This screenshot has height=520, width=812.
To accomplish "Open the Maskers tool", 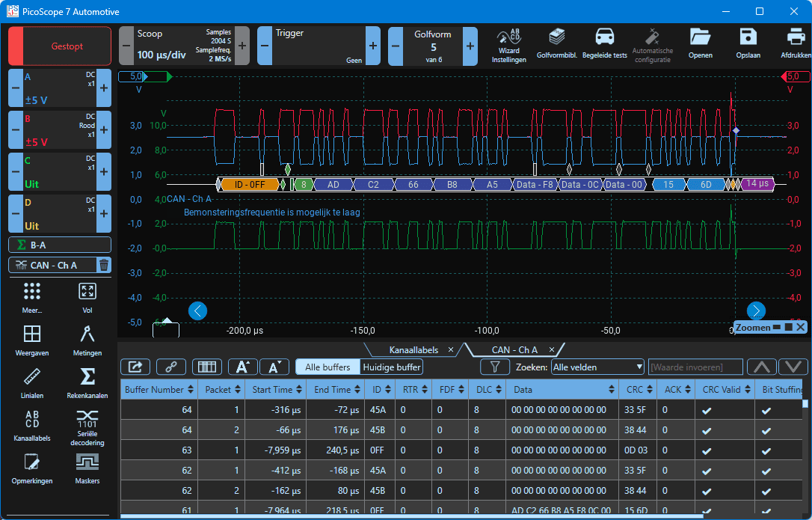I will (87, 468).
